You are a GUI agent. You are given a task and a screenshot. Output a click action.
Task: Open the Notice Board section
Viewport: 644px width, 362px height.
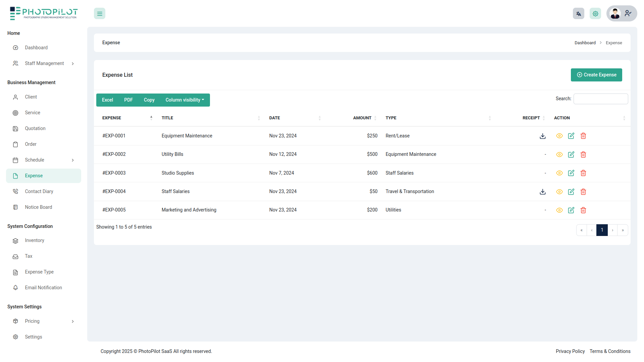click(x=38, y=207)
